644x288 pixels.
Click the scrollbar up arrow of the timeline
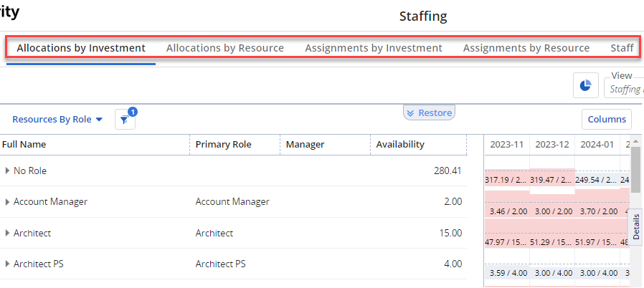(635, 141)
